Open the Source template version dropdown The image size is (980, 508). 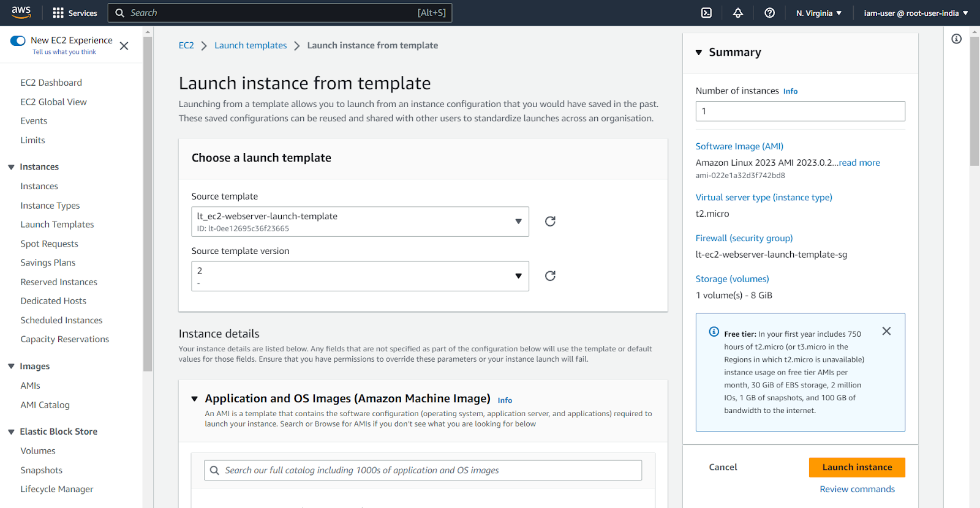pyautogui.click(x=360, y=276)
